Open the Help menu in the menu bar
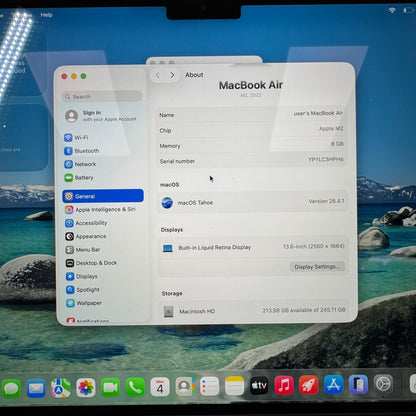The height and width of the screenshot is (416, 416). click(x=46, y=15)
